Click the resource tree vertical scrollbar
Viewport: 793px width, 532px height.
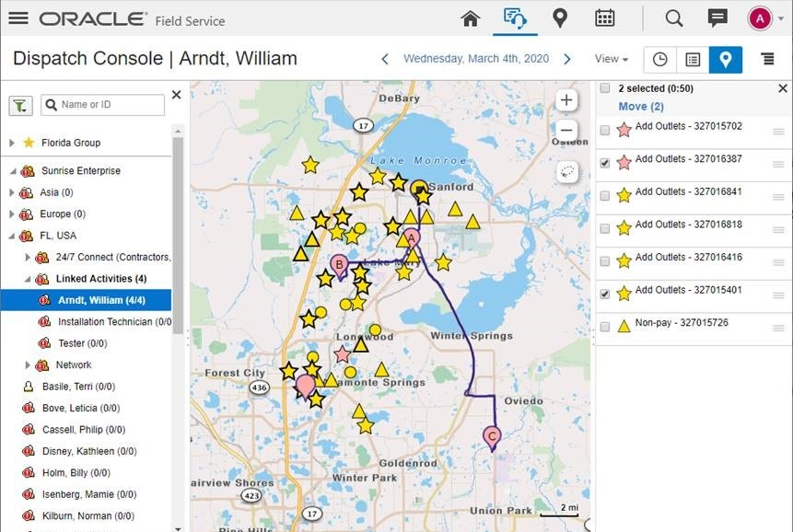pos(178,236)
